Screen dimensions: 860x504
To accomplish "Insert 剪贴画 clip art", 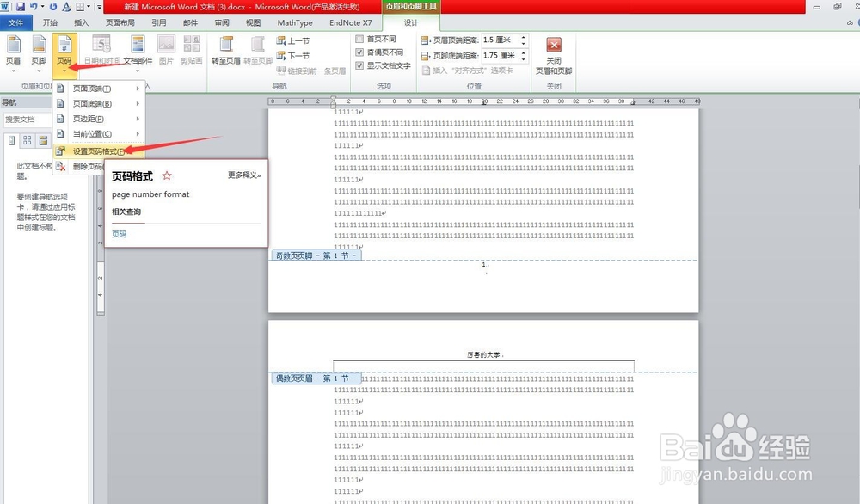I will click(192, 51).
